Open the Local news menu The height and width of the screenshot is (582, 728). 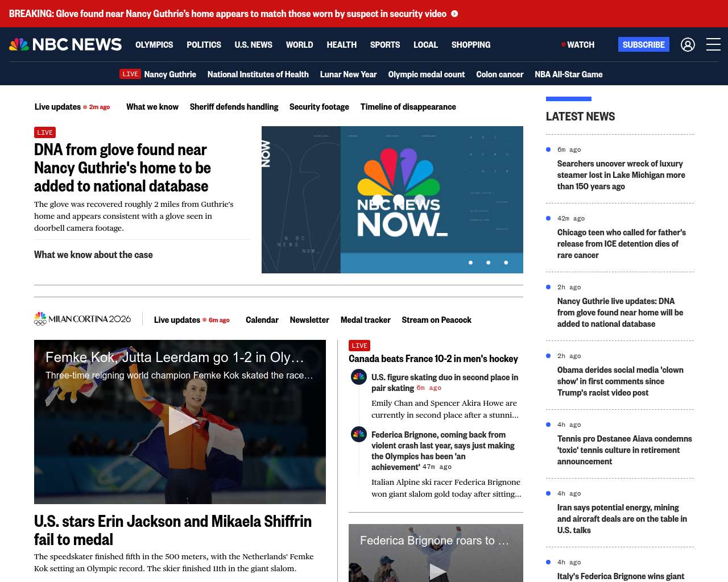pyautogui.click(x=425, y=44)
